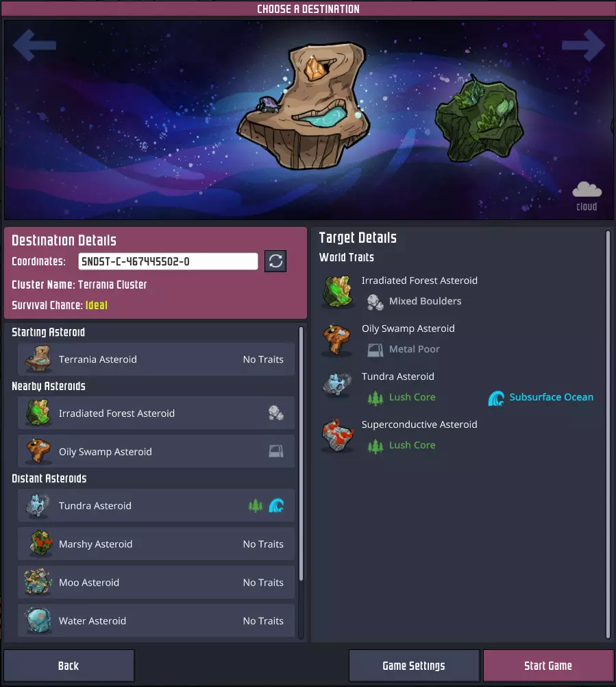Select Irradiated Forest Asteroid in Nearby Asteroids
This screenshot has height=687, width=616.
tap(156, 413)
